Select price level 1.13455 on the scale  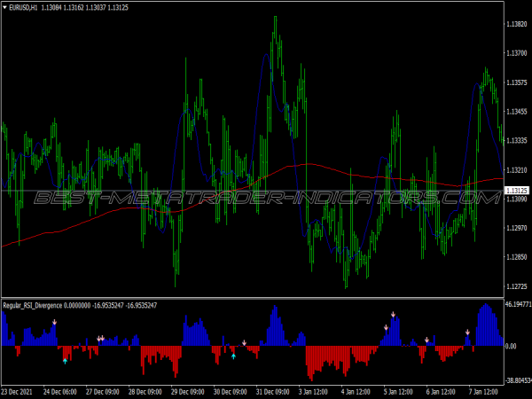point(517,112)
